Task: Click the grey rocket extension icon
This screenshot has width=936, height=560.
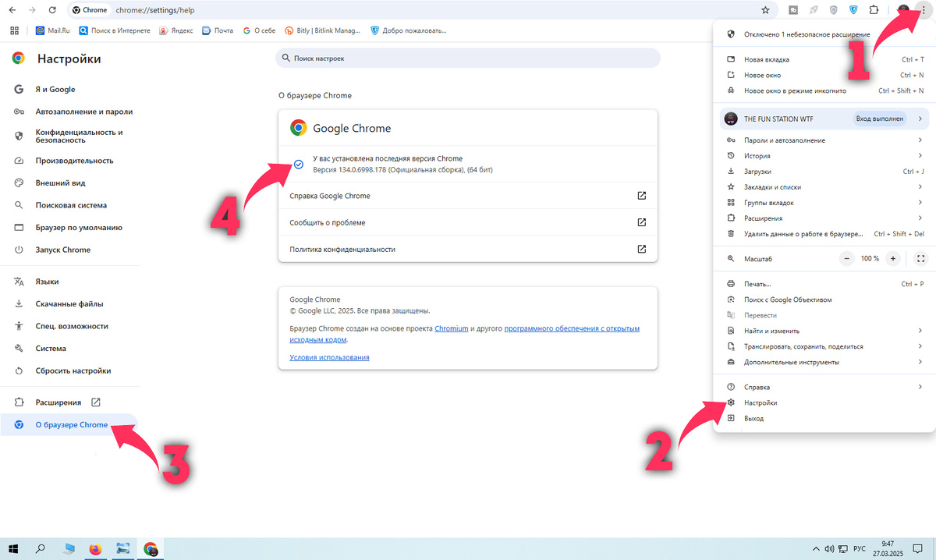Action: tap(814, 10)
